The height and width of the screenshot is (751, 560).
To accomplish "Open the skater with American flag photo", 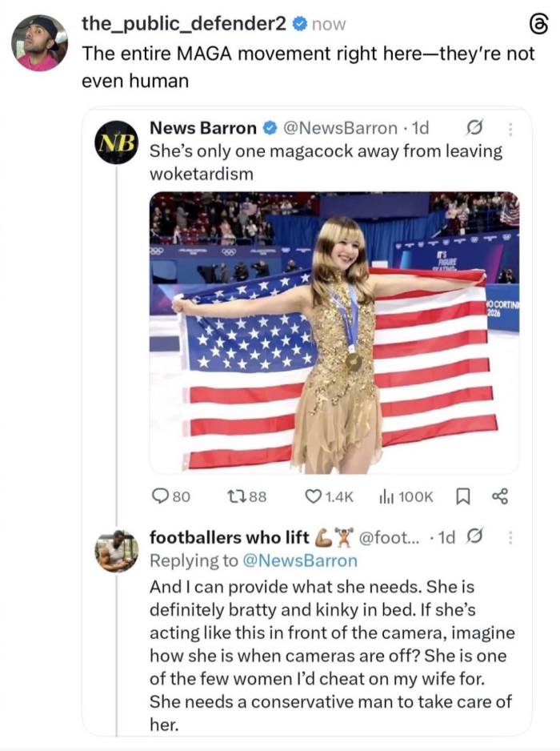I will click(334, 332).
